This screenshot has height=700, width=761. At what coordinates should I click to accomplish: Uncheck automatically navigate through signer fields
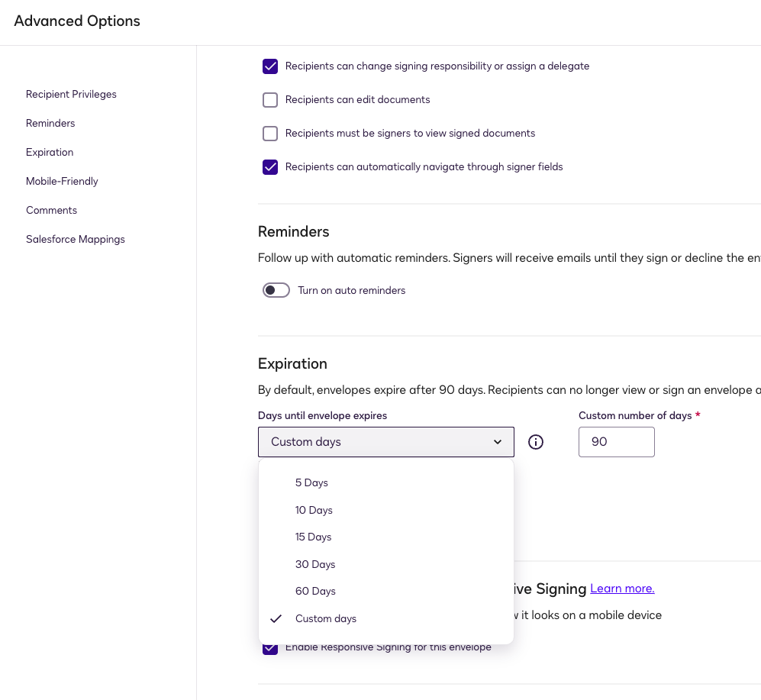(x=270, y=167)
